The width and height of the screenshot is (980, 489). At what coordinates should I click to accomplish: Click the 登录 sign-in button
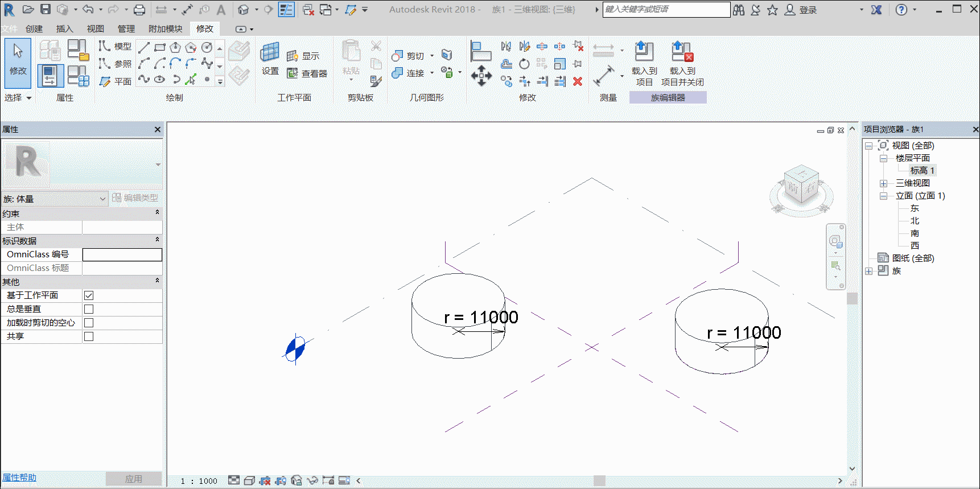[801, 10]
